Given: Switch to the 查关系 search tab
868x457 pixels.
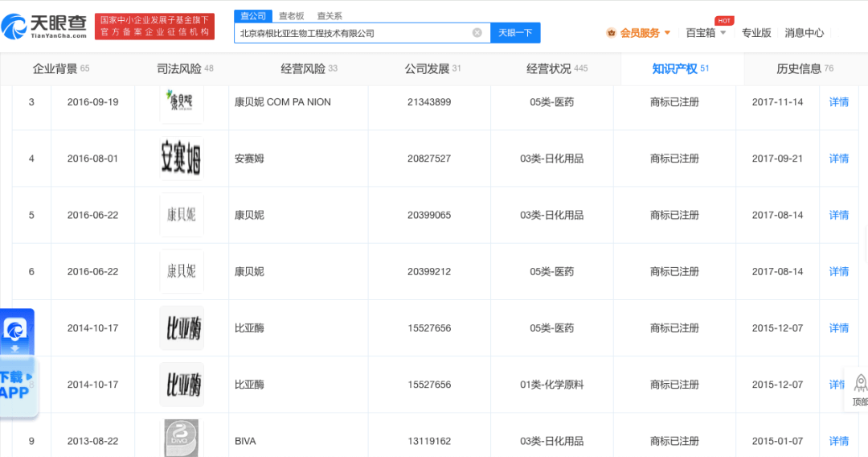Looking at the screenshot, I should tap(329, 15).
